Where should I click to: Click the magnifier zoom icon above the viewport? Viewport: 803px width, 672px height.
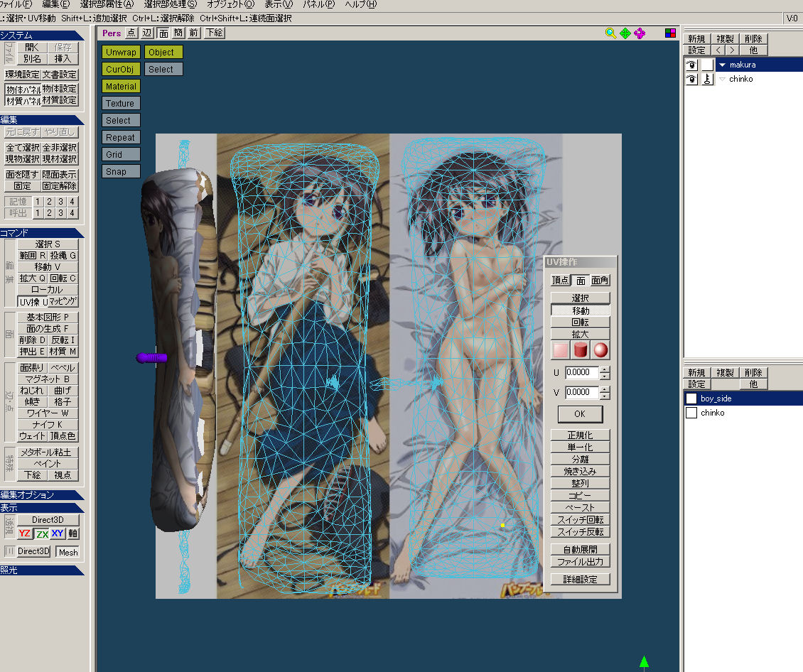point(610,33)
